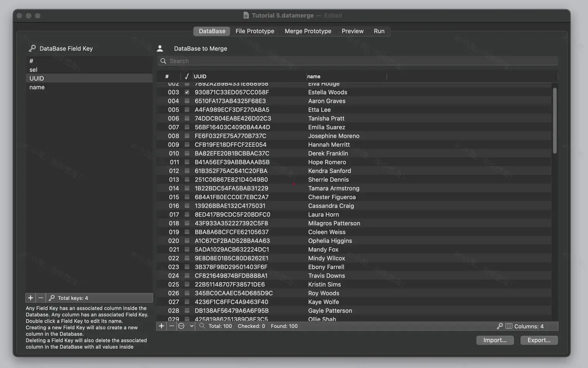Click the remove Field Key minus icon
Screen dimensions: 588x368
[x=40, y=298]
